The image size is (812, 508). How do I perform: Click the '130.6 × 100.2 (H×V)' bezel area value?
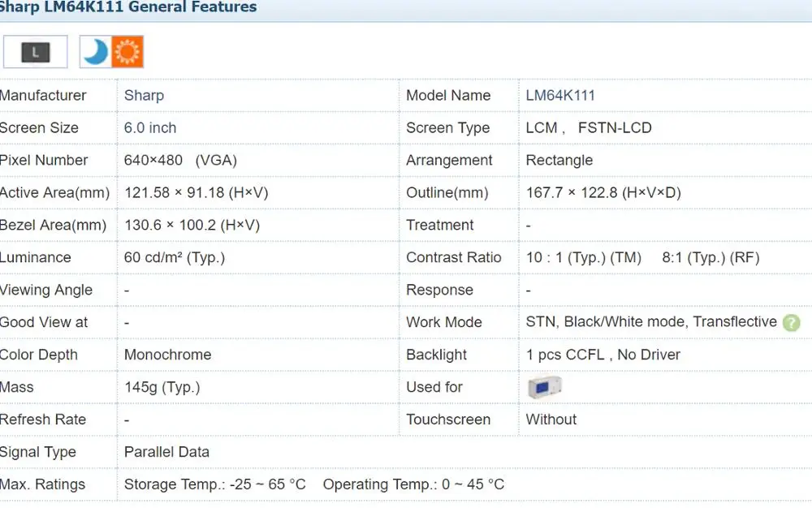192,225
